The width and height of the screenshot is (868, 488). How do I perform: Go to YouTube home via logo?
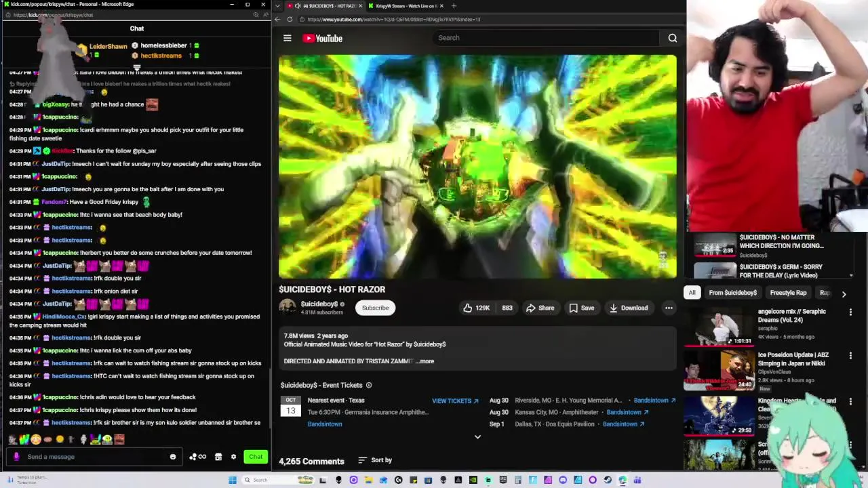click(x=323, y=38)
